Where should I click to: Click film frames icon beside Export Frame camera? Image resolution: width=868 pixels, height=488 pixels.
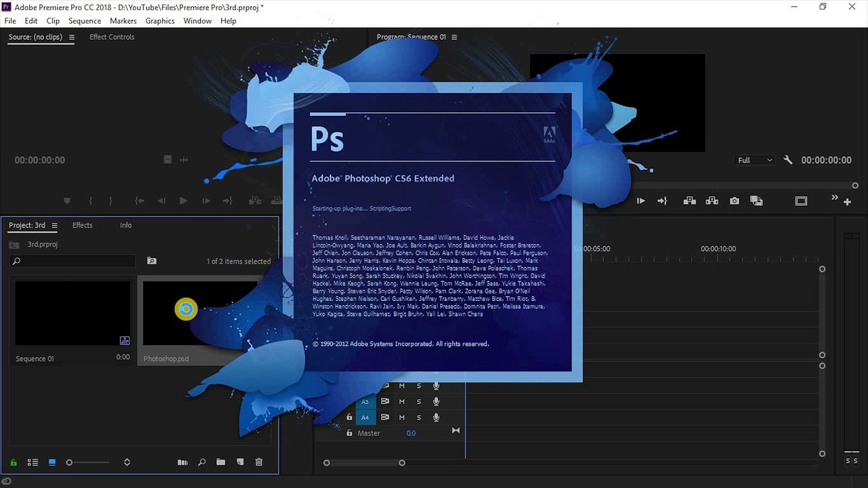[x=757, y=201]
